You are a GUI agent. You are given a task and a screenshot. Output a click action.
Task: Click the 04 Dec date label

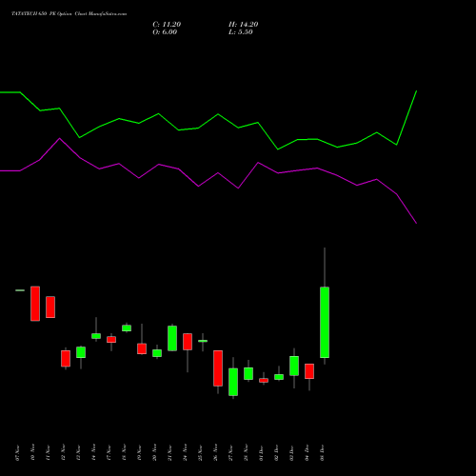307,453
